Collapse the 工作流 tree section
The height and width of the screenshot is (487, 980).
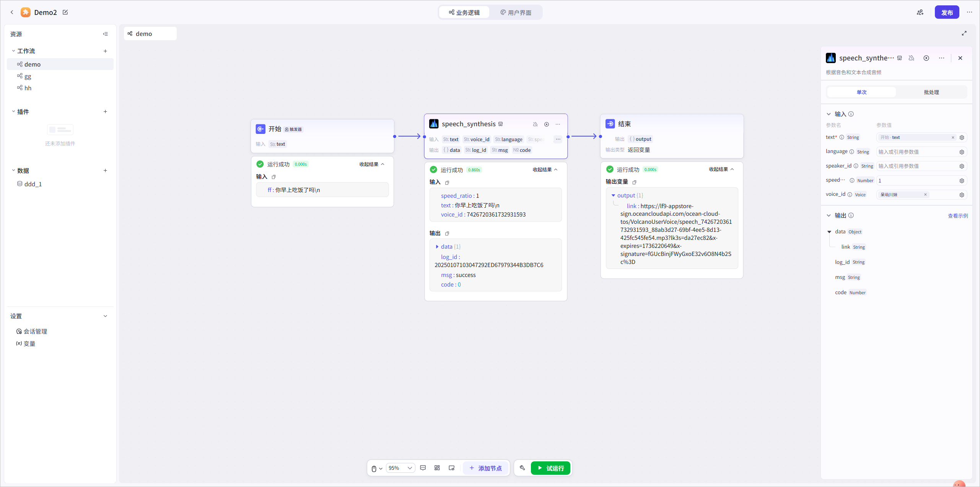pyautogui.click(x=13, y=51)
